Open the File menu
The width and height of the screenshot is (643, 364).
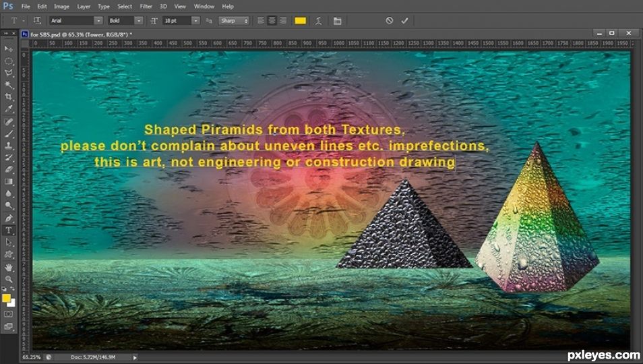(26, 6)
